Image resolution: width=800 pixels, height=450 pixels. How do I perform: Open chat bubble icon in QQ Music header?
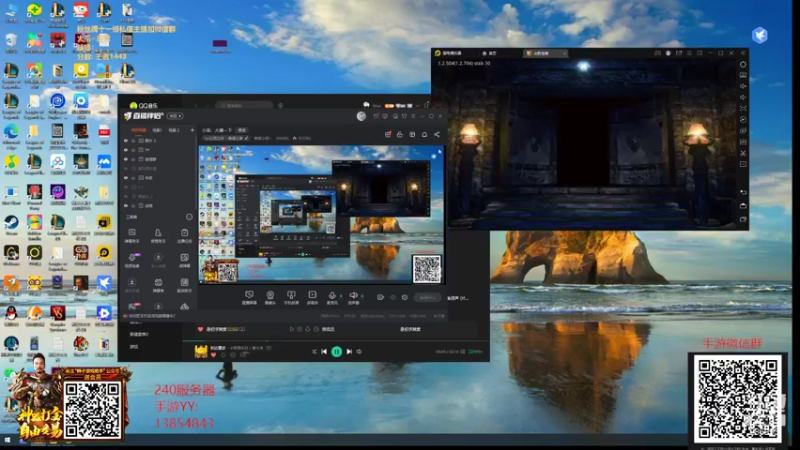point(366,105)
